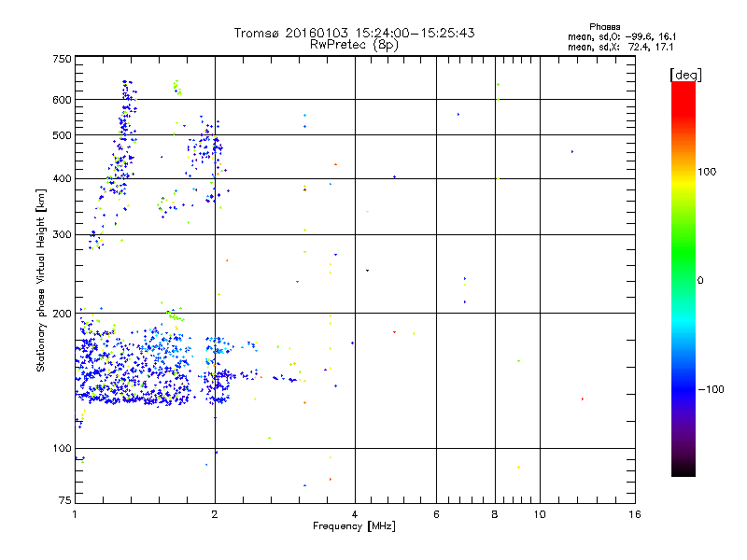
Task: Click the colorbar tick label '100'
Action: point(707,172)
